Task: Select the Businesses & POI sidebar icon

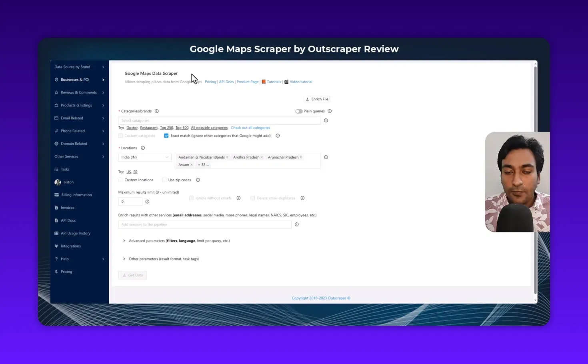Action: coord(56,80)
